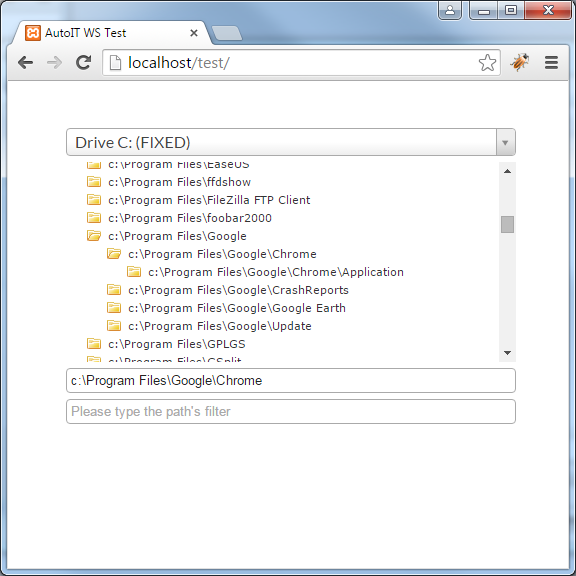Click the localhost/test/ address bar
Screen dimensions: 576x576
pyautogui.click(x=301, y=62)
